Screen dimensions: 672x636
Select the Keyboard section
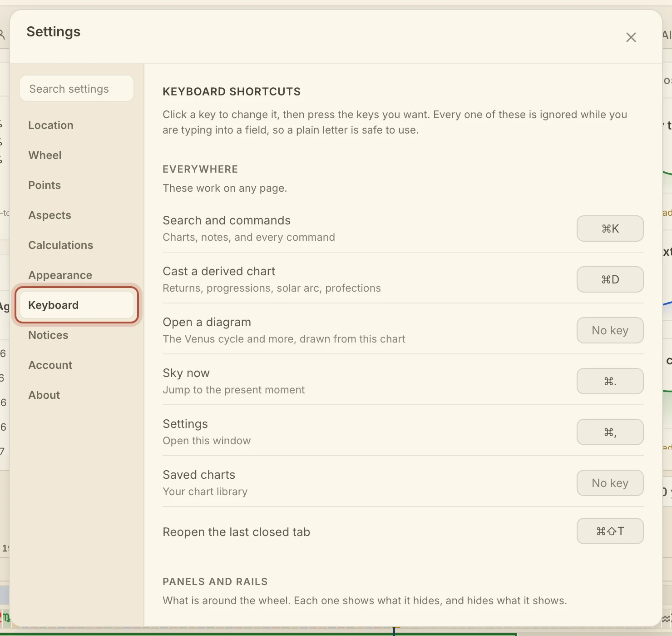point(77,305)
